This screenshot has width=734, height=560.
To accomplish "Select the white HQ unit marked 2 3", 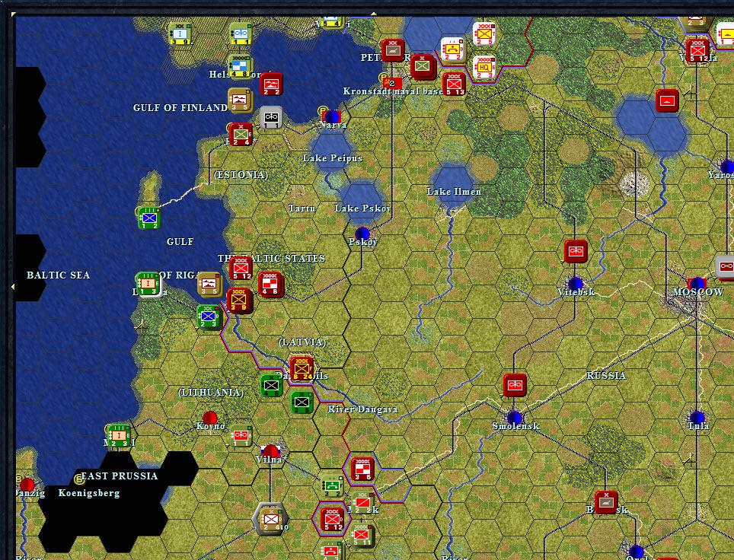I will (x=484, y=68).
